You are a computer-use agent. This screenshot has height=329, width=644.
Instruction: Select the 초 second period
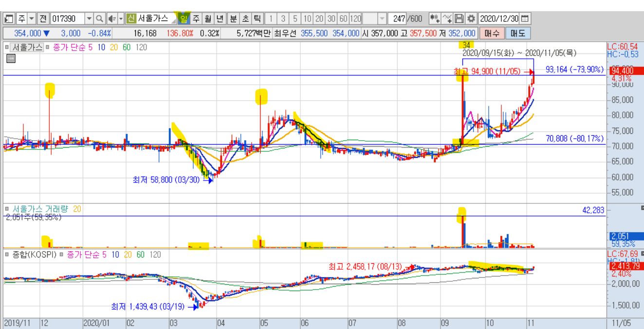click(245, 18)
